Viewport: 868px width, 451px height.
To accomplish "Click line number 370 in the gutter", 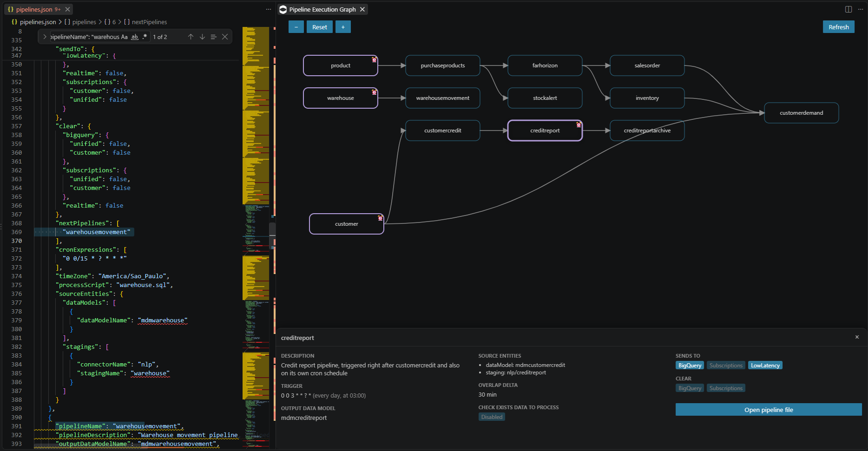I will click(16, 241).
